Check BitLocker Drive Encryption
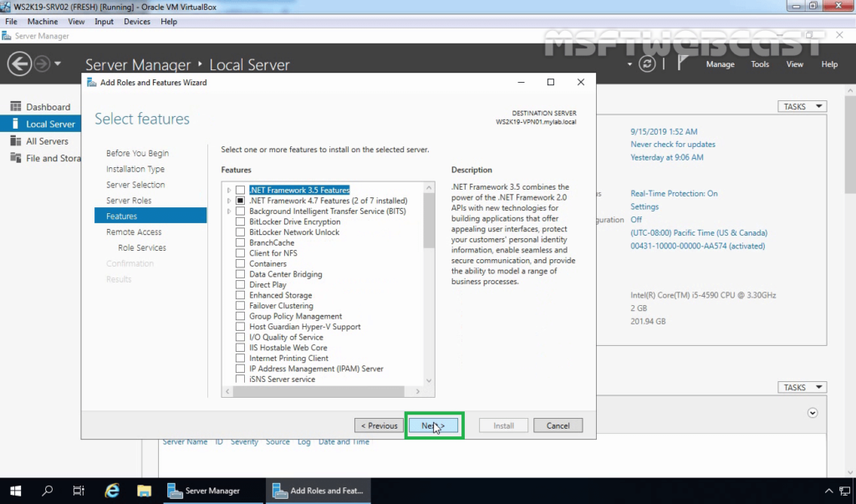This screenshot has width=856, height=504. tap(240, 221)
